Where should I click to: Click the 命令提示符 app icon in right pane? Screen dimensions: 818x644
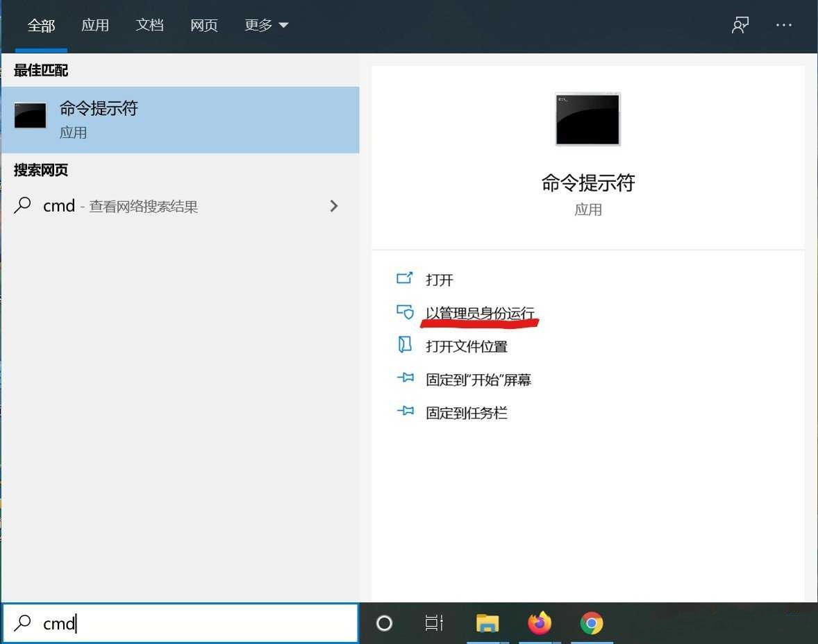[587, 118]
